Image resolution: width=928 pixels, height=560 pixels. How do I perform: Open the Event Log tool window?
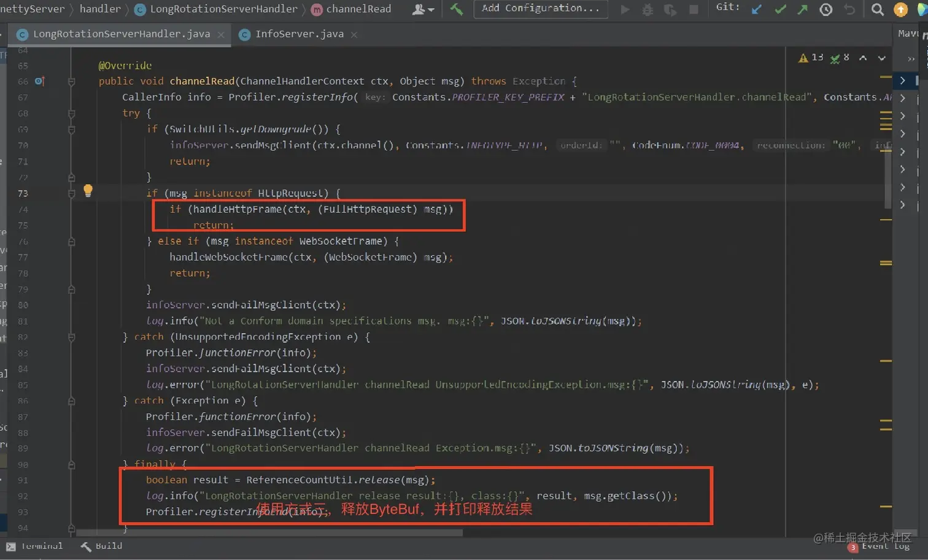[880, 547]
